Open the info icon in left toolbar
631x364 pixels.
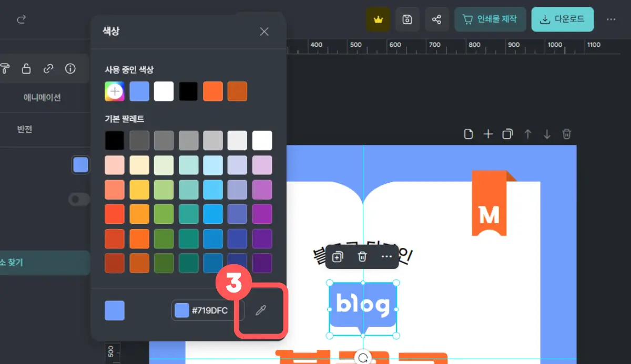(70, 68)
